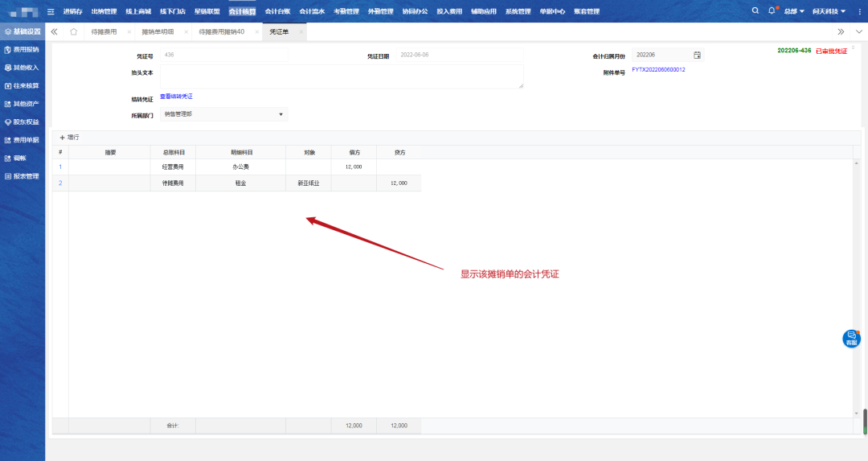Open the 会计台账 top menu

point(276,11)
